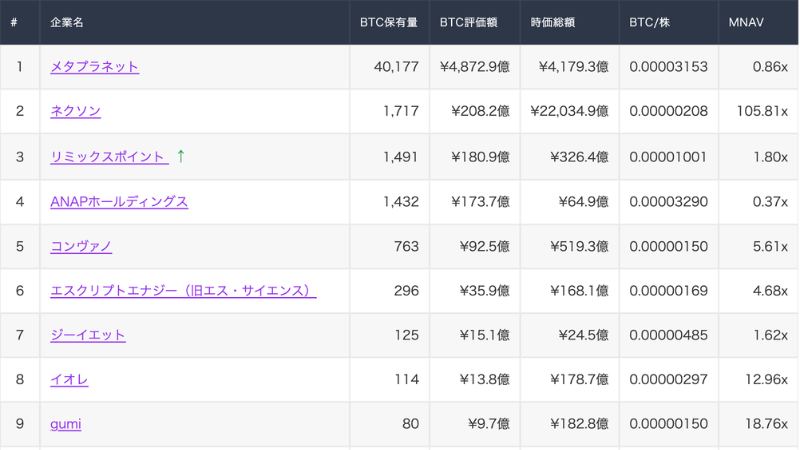
Task: Open the ネクソン company link
Action: [x=76, y=111]
